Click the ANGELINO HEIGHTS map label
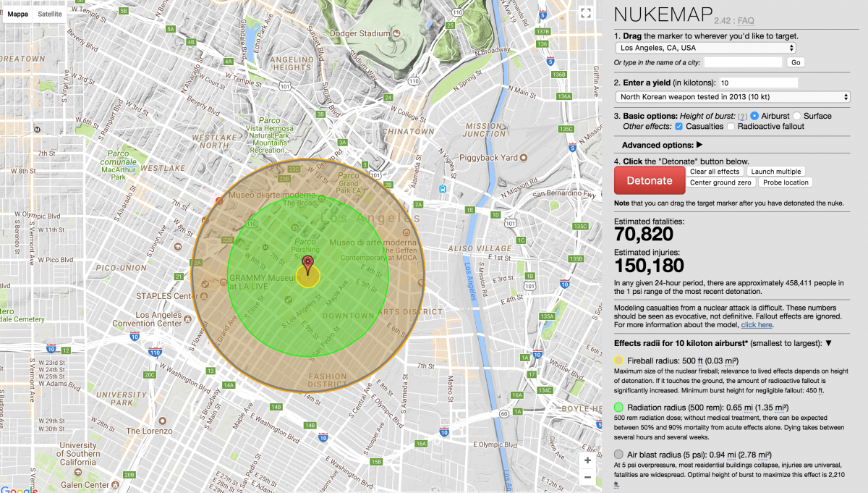 click(291, 63)
